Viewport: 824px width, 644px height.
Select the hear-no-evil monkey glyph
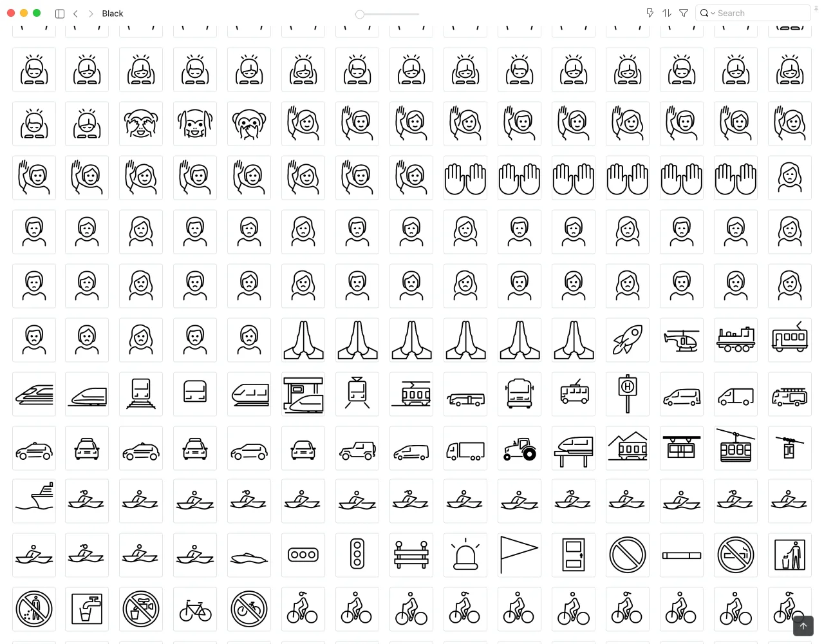point(195,124)
